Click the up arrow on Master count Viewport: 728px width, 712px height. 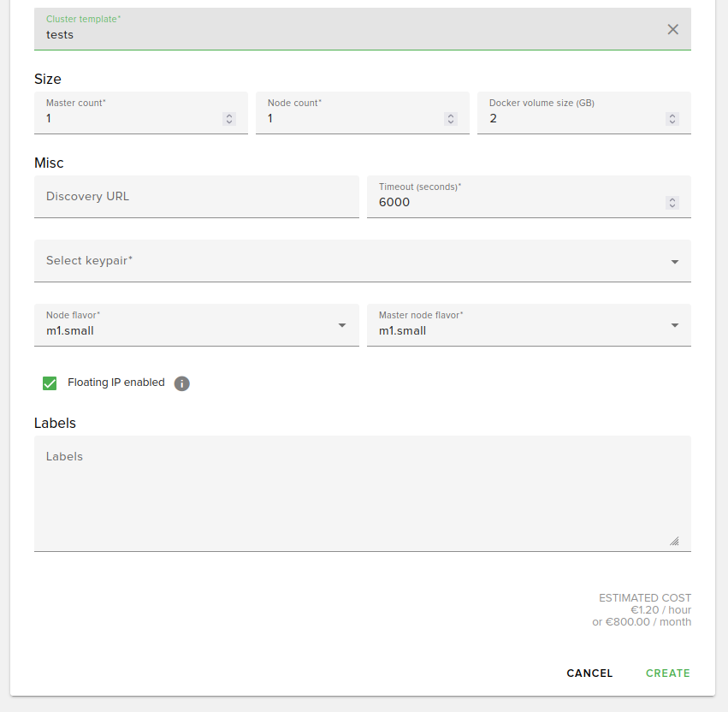[228, 115]
